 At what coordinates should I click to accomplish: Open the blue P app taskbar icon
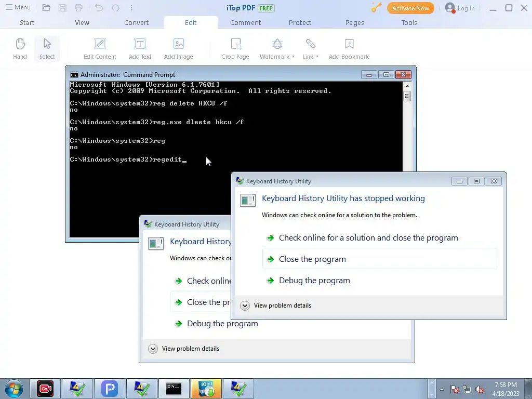click(109, 389)
